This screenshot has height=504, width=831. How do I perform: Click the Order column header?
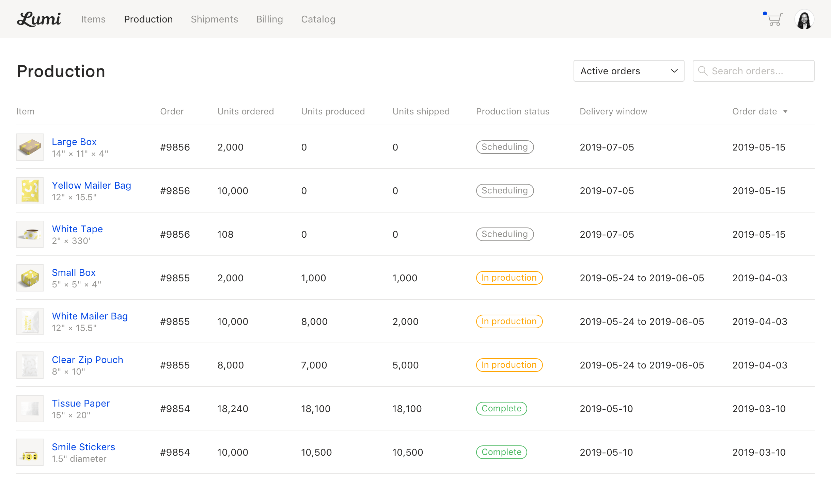172,111
